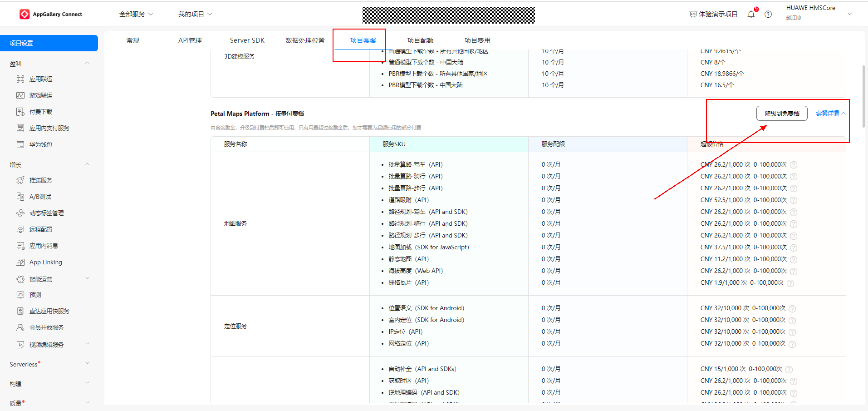Switch to the 常规 tab
The image size is (868, 411).
click(x=133, y=40)
